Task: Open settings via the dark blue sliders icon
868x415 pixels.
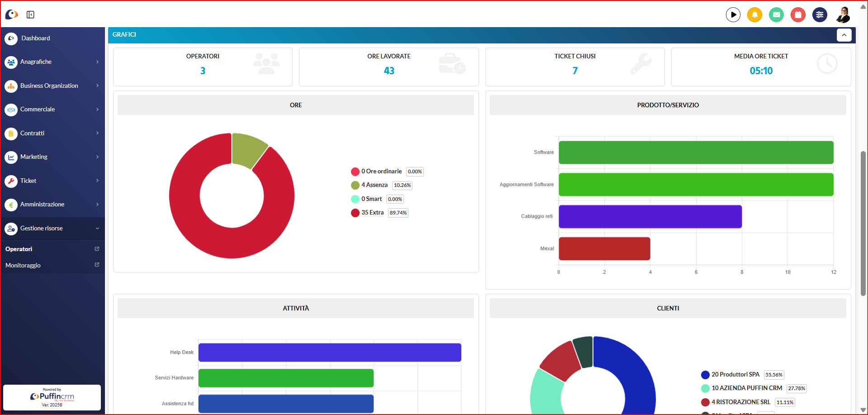Action: pos(820,14)
